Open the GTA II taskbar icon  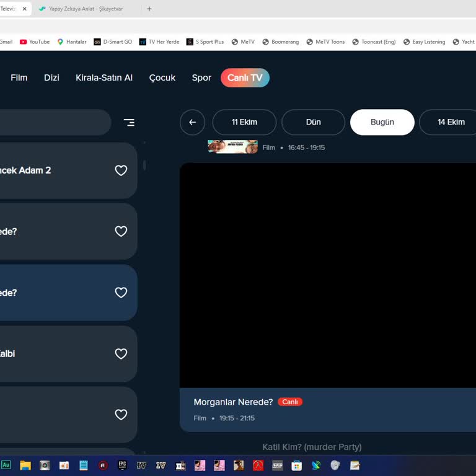(x=180, y=465)
